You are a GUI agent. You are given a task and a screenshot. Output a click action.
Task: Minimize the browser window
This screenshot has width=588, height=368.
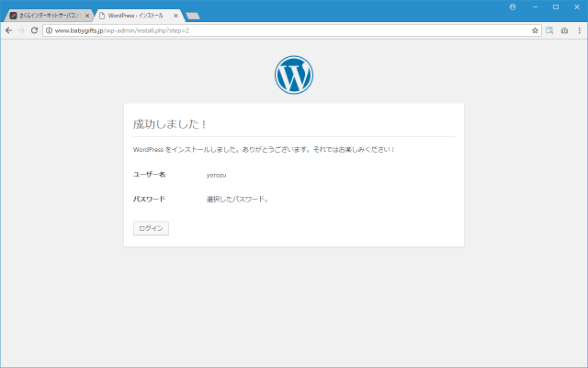(535, 6)
